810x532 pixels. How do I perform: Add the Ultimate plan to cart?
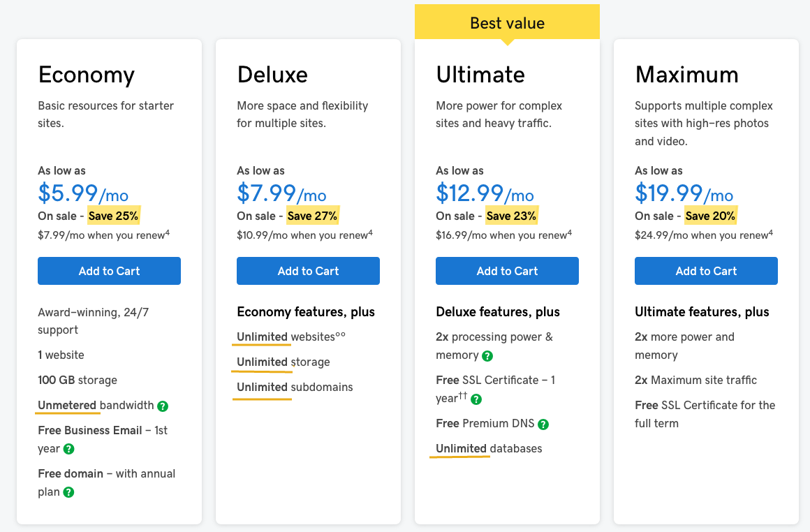(507, 271)
